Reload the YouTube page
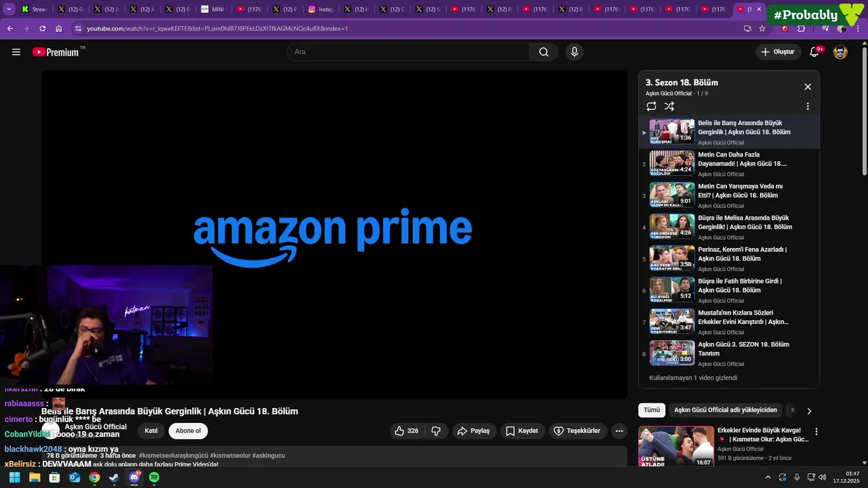The image size is (868, 488). tap(42, 28)
